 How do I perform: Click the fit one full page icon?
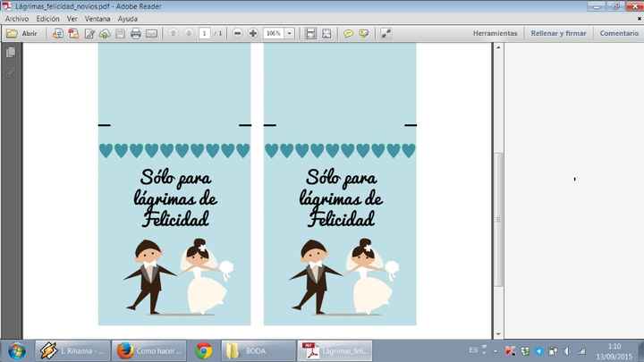tap(326, 33)
